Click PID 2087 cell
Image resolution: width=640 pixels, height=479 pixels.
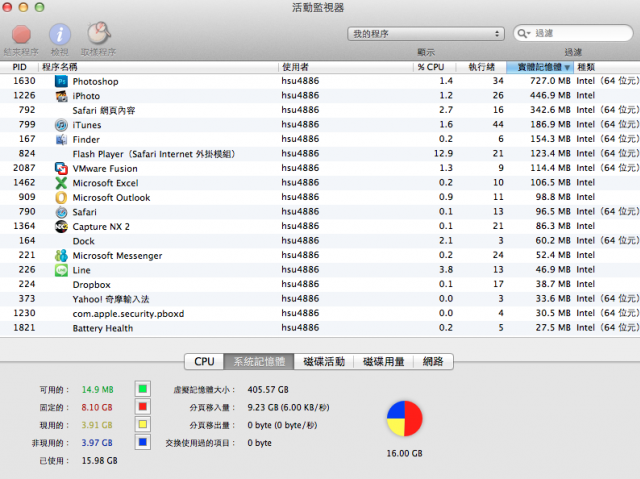[24, 168]
